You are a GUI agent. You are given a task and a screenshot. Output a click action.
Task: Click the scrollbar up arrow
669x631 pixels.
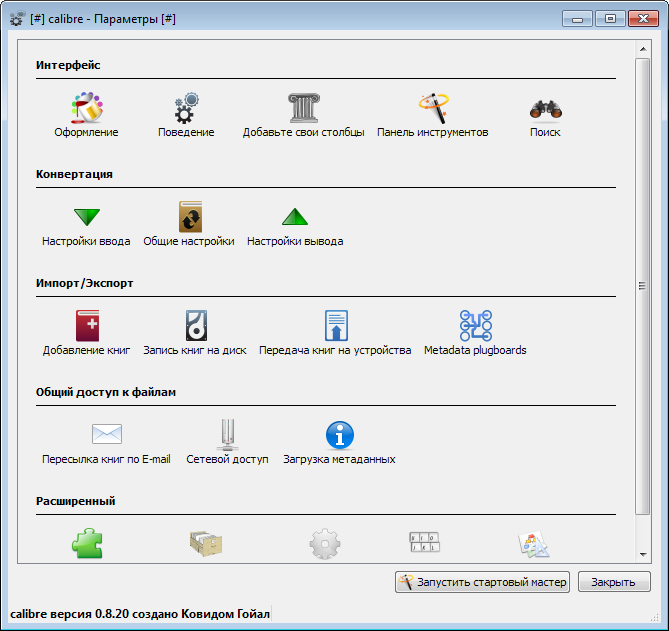tap(643, 49)
